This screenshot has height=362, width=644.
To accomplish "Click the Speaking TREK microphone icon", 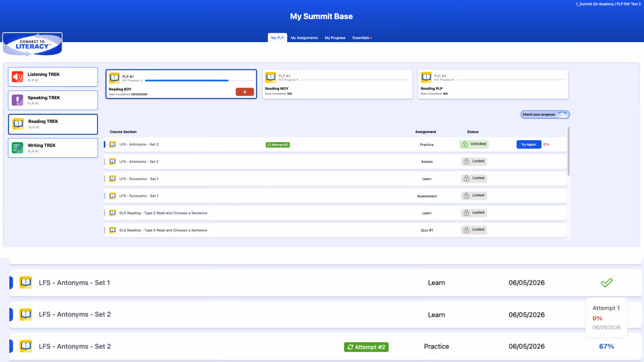I will (x=17, y=100).
